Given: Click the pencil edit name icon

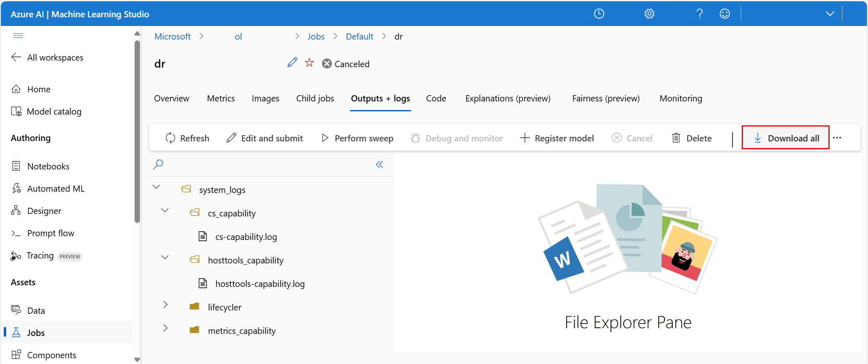Looking at the screenshot, I should click(x=292, y=63).
